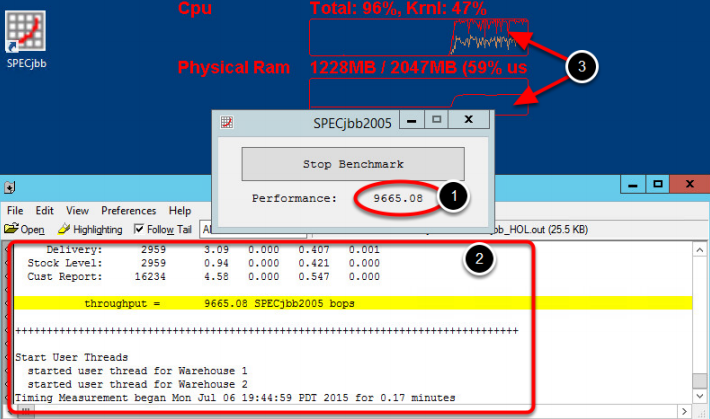Click the Physical Ram usage graph
Image resolution: width=710 pixels, height=419 pixels.
tap(419, 95)
